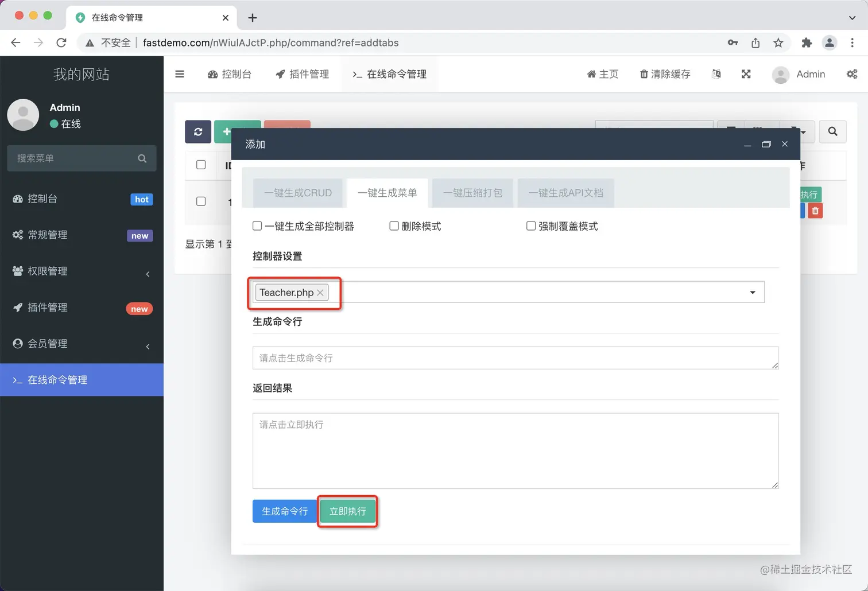
Task: Click the refresh button in table toolbar
Action: tap(198, 132)
